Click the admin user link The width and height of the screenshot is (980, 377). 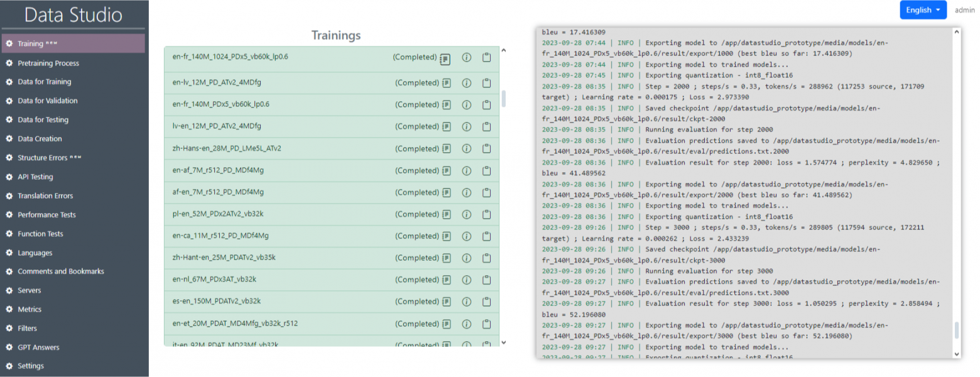pos(964,10)
